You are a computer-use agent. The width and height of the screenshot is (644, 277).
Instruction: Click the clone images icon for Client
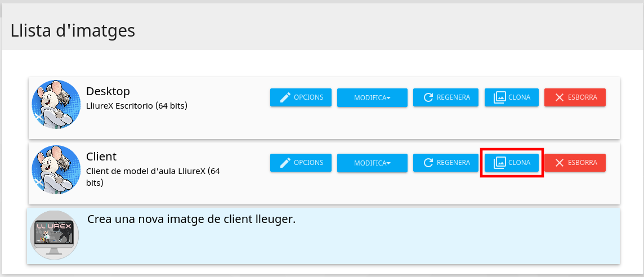tap(499, 163)
